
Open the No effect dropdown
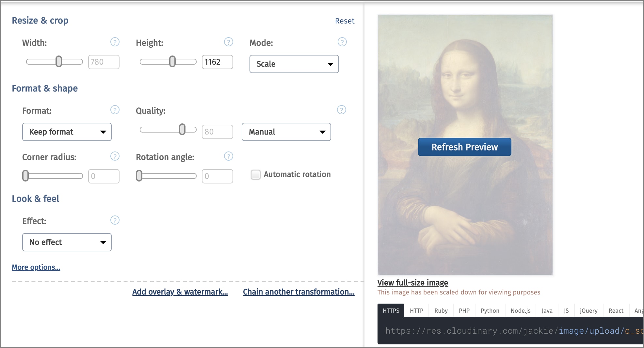coord(67,242)
